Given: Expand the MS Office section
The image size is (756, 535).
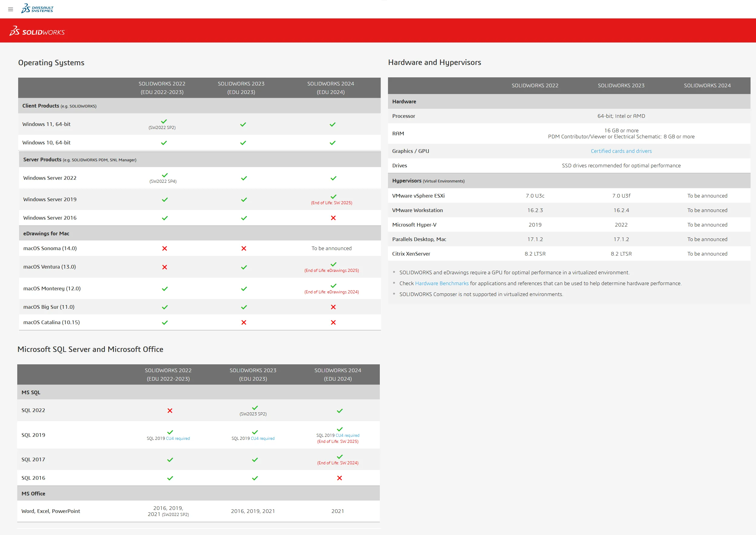Looking at the screenshot, I should [x=33, y=493].
